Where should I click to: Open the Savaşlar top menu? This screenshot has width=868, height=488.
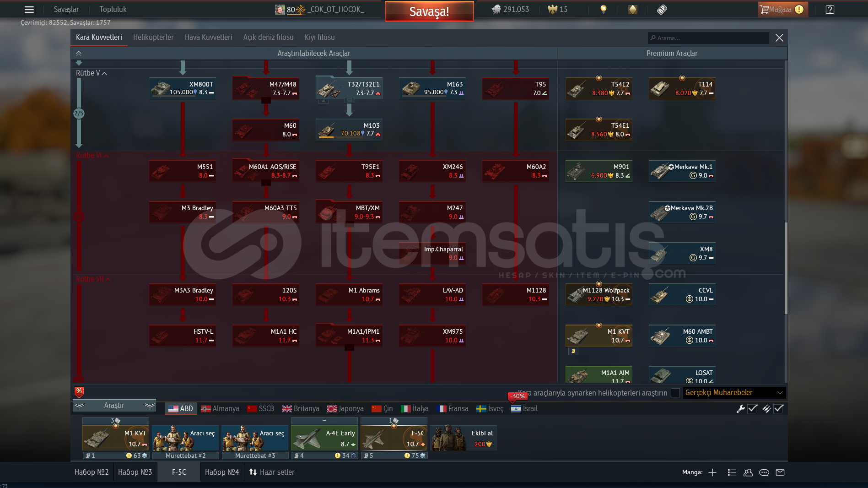pos(66,9)
